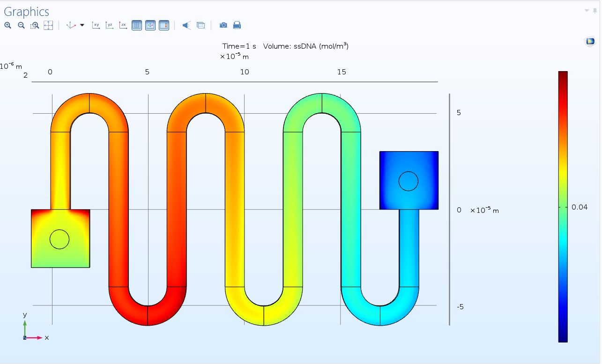Screen dimensions: 602x364
Task: Click the x-axis label '15'
Action: 342,72
